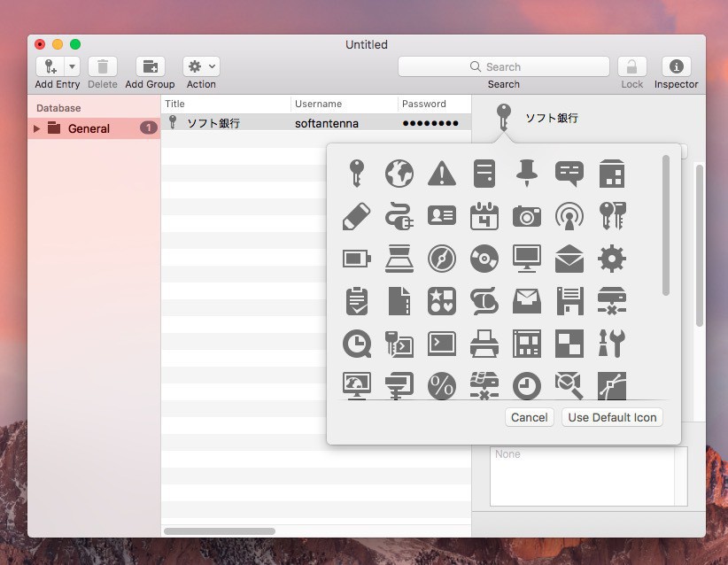Viewport: 728px width, 565px height.
Task: Click in the Search field
Action: (x=503, y=66)
